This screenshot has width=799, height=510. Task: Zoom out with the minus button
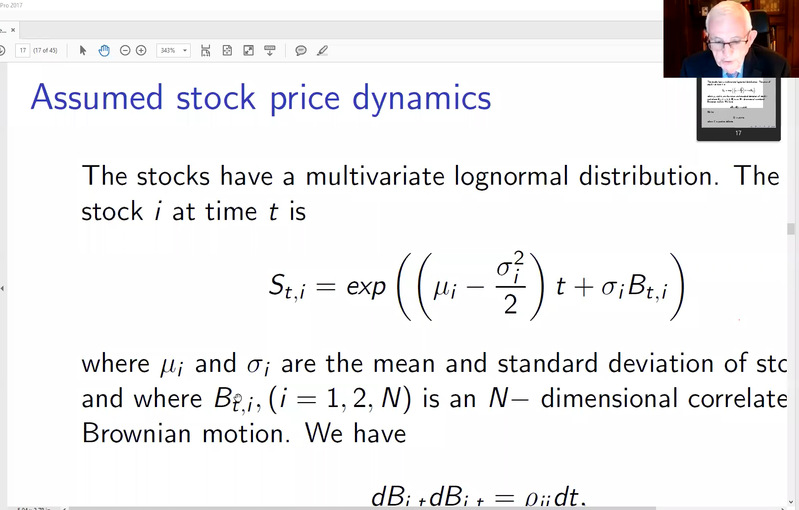pos(125,50)
